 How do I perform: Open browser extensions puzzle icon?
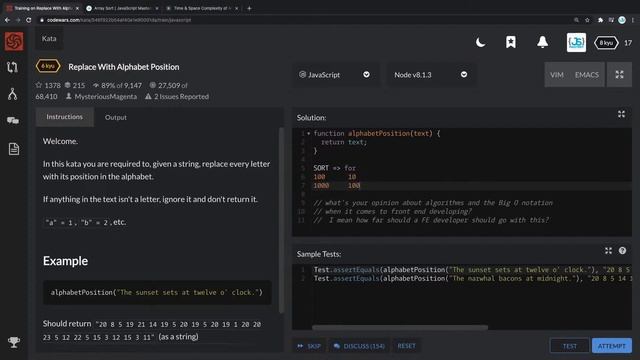(x=600, y=20)
